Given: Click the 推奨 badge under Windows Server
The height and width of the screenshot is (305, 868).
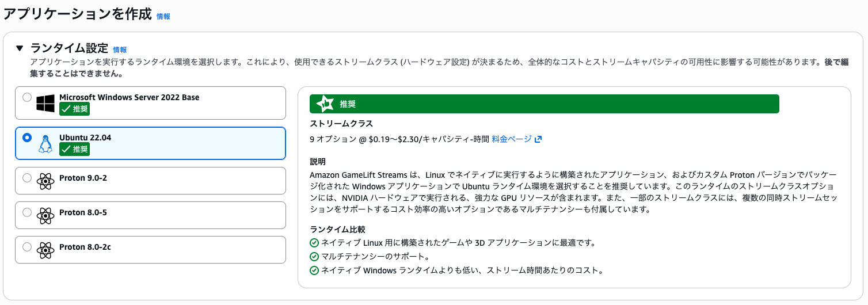Looking at the screenshot, I should click(75, 109).
